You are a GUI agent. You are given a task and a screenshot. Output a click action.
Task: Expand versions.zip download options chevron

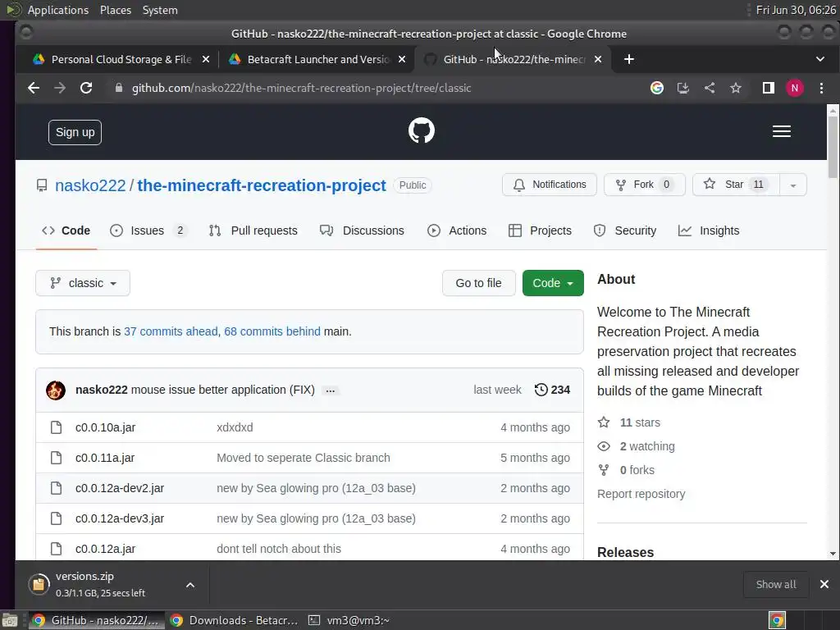pos(190,584)
